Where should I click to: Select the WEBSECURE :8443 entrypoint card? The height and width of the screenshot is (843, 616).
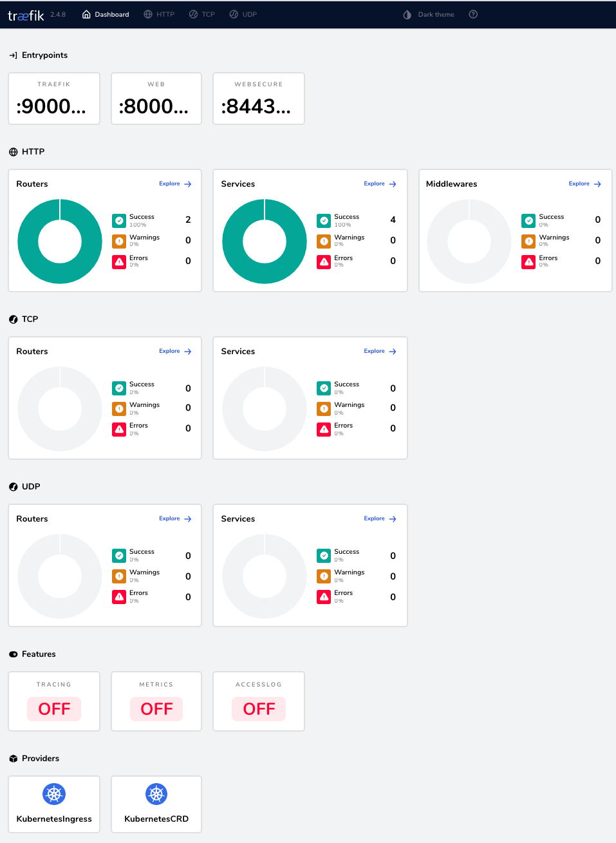[258, 99]
